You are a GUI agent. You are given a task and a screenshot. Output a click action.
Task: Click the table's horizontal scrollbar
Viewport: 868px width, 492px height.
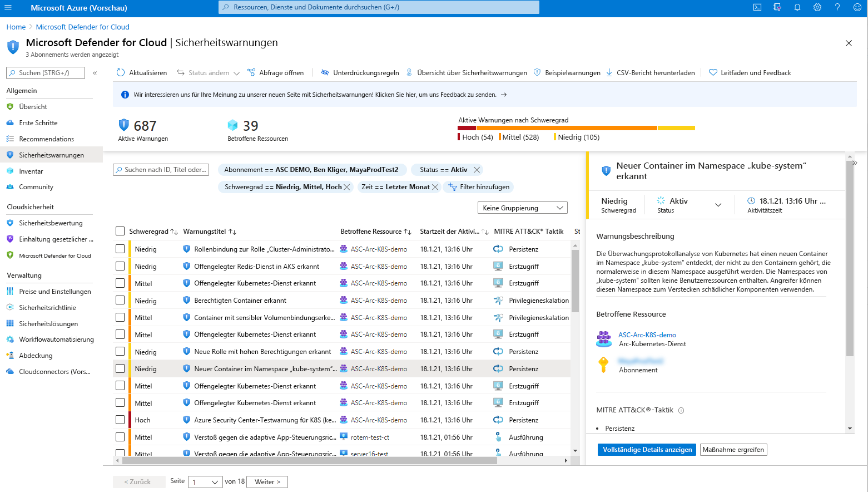(310, 460)
